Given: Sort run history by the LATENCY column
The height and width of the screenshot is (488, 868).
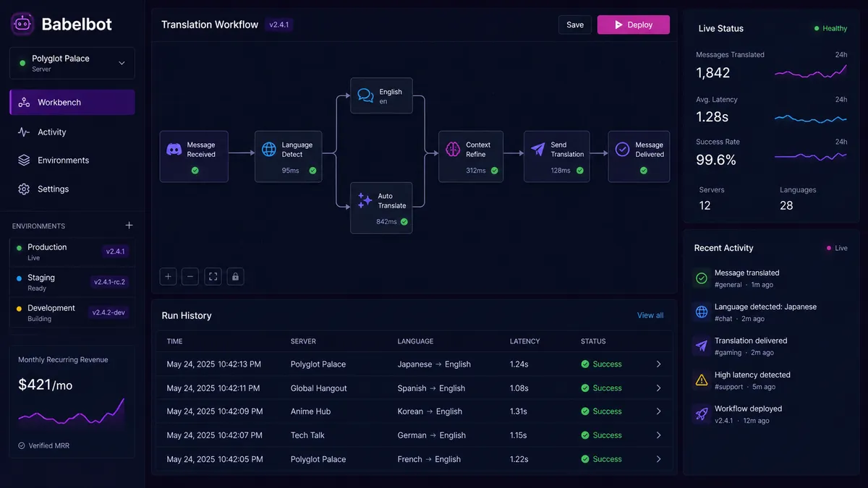Looking at the screenshot, I should [x=525, y=341].
